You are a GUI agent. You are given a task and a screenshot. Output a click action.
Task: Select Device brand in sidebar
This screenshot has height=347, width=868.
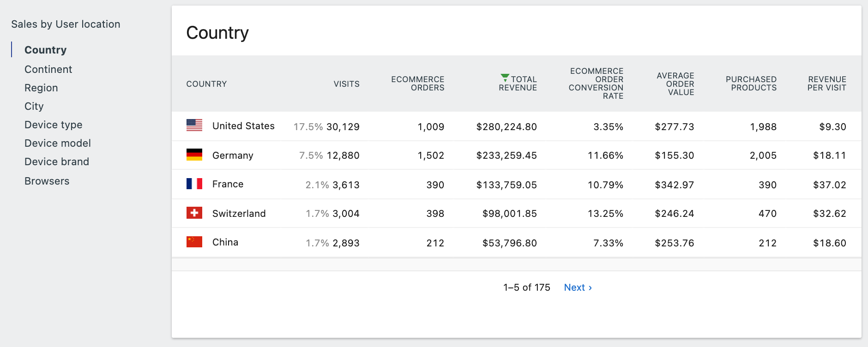56,162
